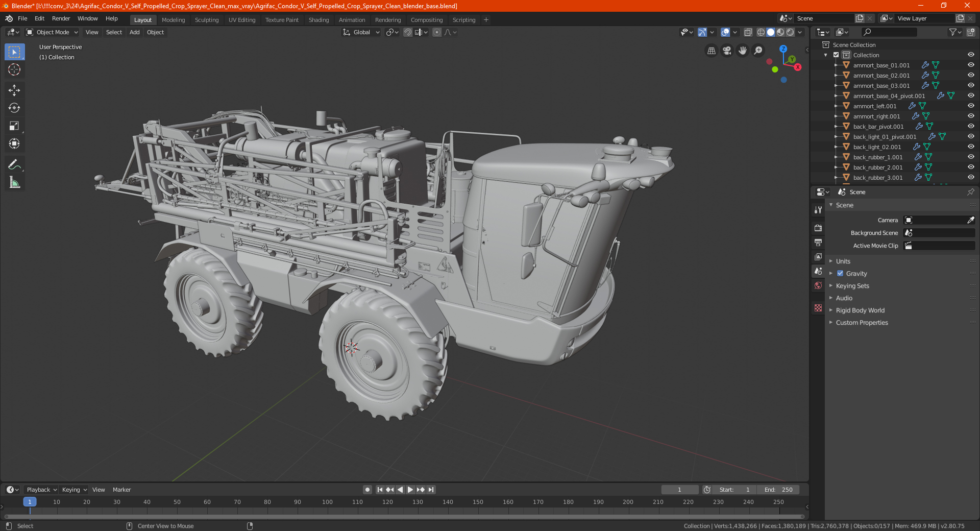Jump to the timeline end frame
Image resolution: width=980 pixels, height=531 pixels.
(x=431, y=490)
